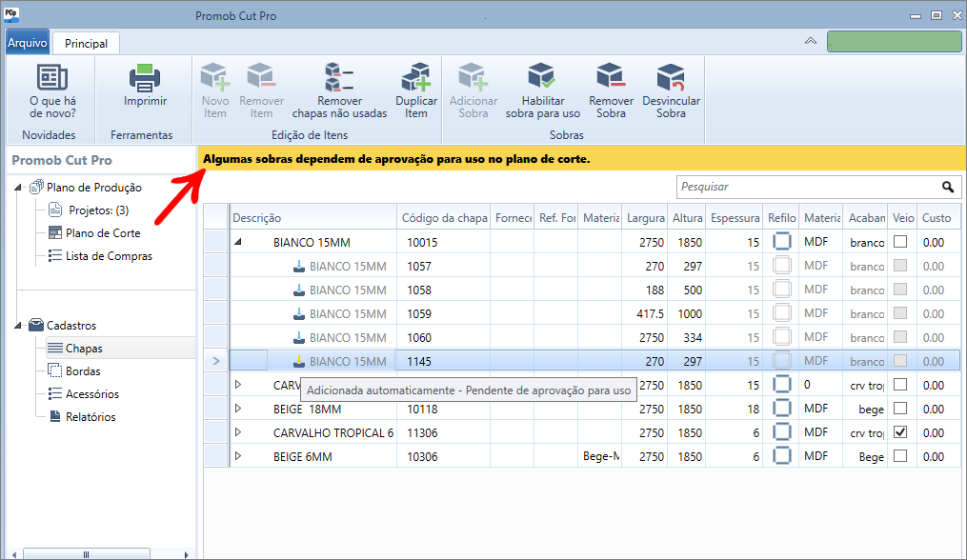This screenshot has height=560, width=967.
Task: Click the Adicionar Sobra icon
Action: [473, 77]
